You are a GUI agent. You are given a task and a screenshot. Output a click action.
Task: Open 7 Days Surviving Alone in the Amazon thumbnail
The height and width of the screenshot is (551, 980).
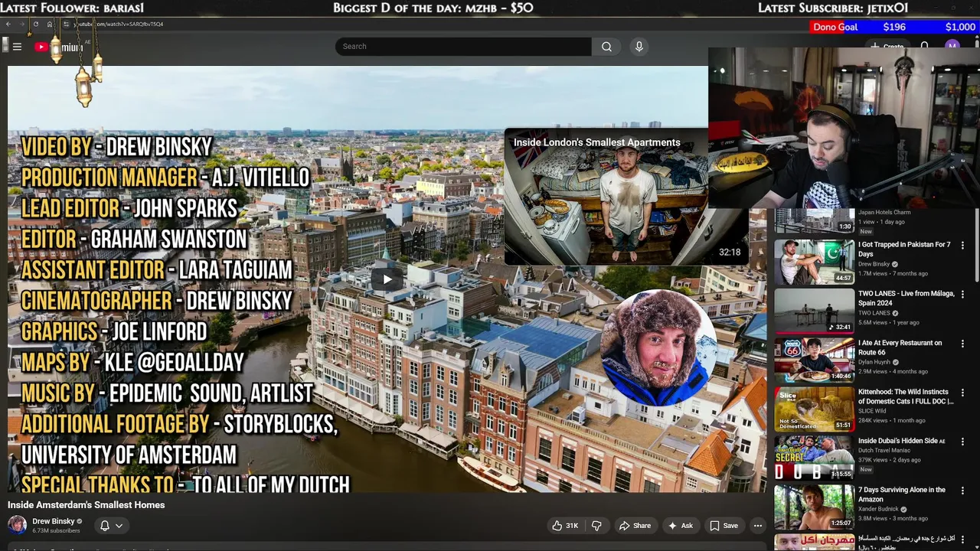[x=814, y=507]
